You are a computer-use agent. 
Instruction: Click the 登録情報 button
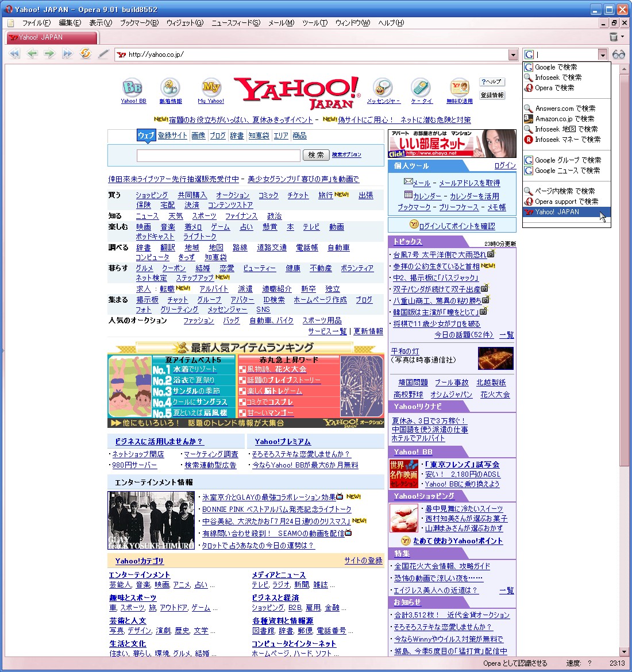click(x=492, y=95)
